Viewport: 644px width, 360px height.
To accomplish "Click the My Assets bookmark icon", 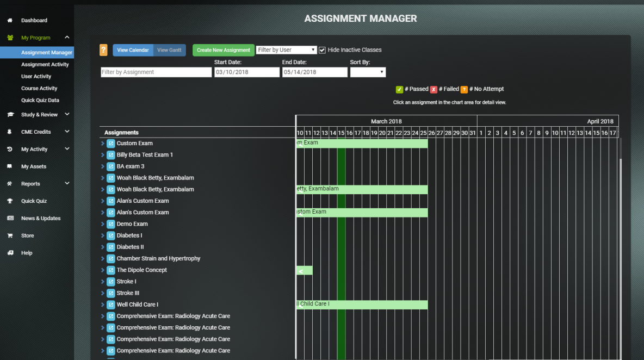I will pyautogui.click(x=9, y=166).
